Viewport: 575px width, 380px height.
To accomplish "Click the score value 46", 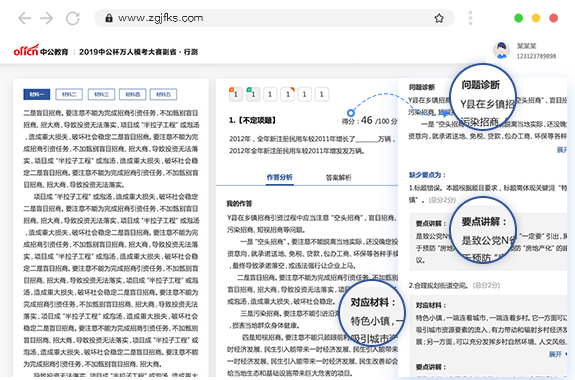I will pyautogui.click(x=366, y=120).
